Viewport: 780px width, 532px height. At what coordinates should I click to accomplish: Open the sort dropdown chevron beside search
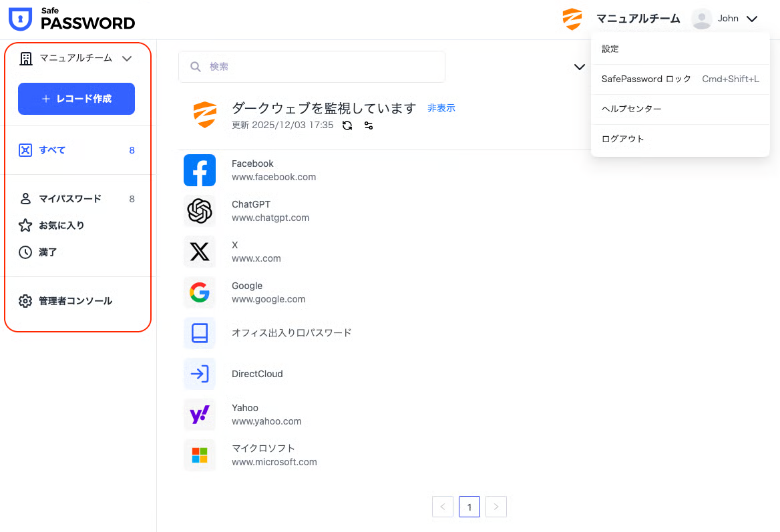click(x=579, y=67)
